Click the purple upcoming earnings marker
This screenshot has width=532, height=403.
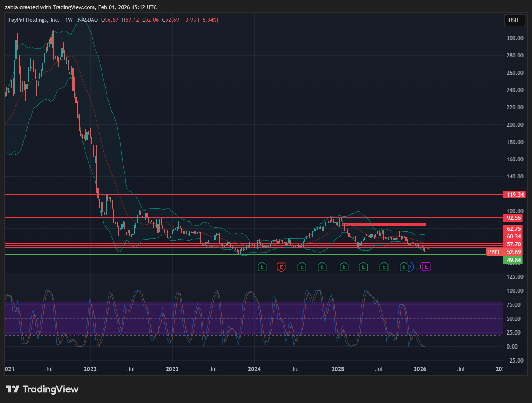point(426,267)
